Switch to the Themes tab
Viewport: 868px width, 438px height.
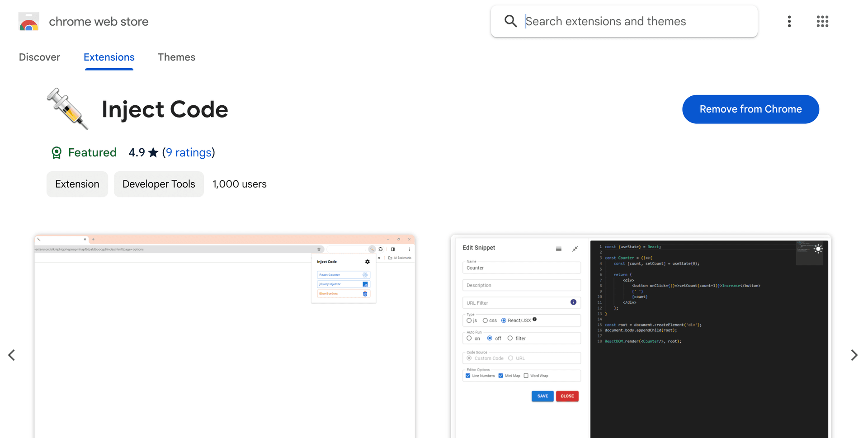click(x=176, y=57)
